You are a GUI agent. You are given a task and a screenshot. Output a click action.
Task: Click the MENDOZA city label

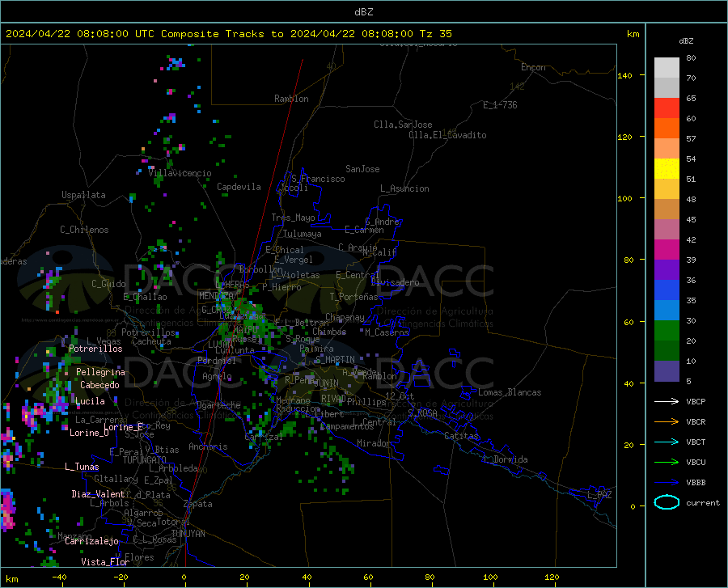click(x=216, y=296)
